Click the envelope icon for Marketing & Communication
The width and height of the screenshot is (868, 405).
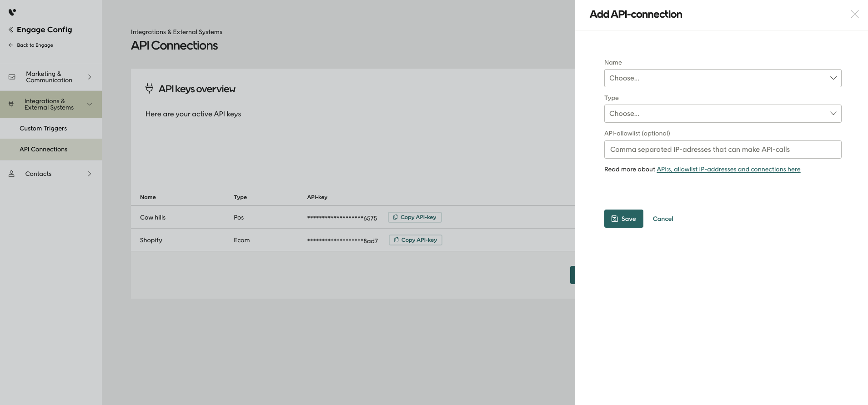pos(12,77)
